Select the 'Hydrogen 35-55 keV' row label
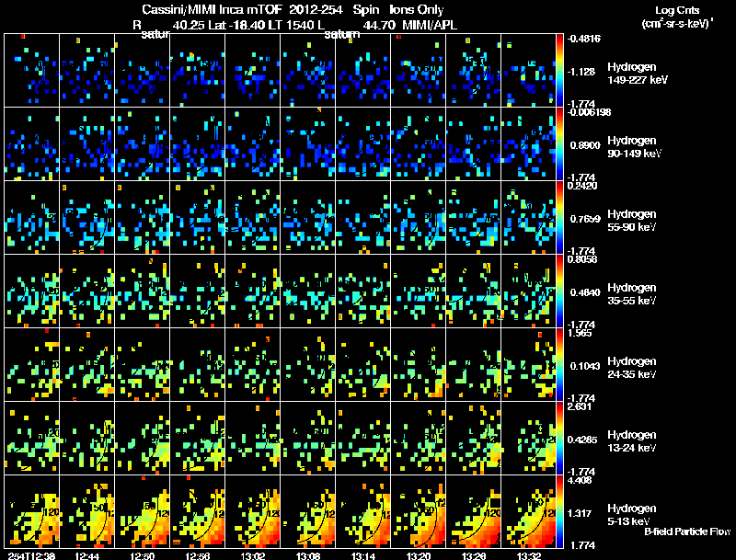The image size is (736, 560). [x=632, y=294]
